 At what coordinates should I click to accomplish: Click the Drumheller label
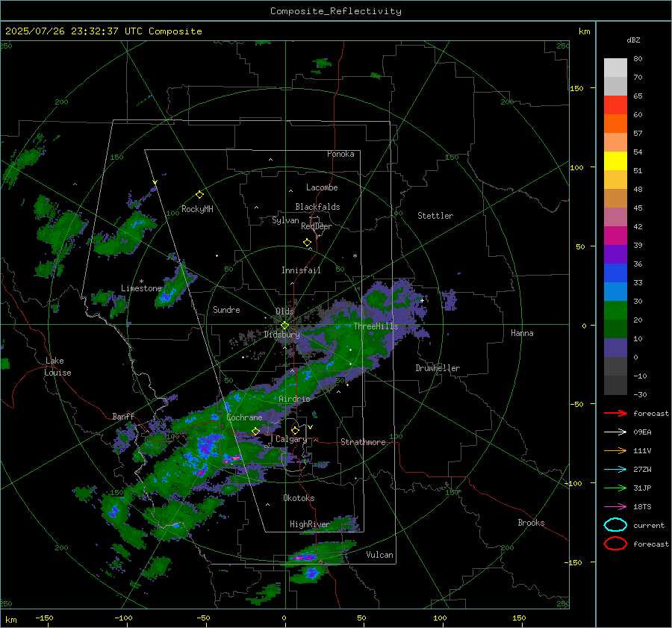coord(438,368)
